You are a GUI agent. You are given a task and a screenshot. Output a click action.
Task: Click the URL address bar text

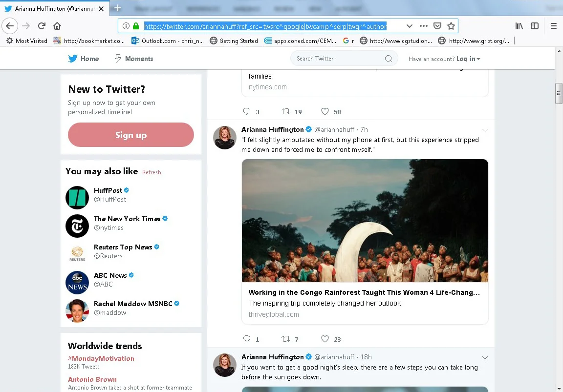265,26
